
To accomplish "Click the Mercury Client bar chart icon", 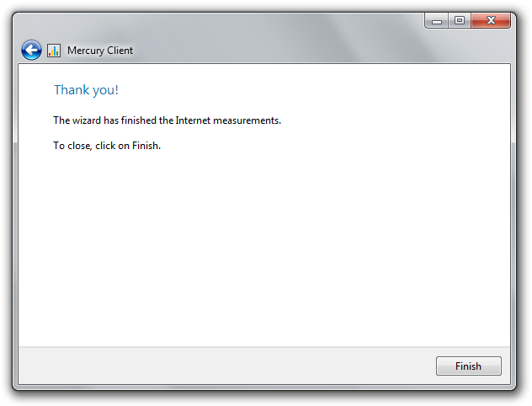I will (x=54, y=51).
